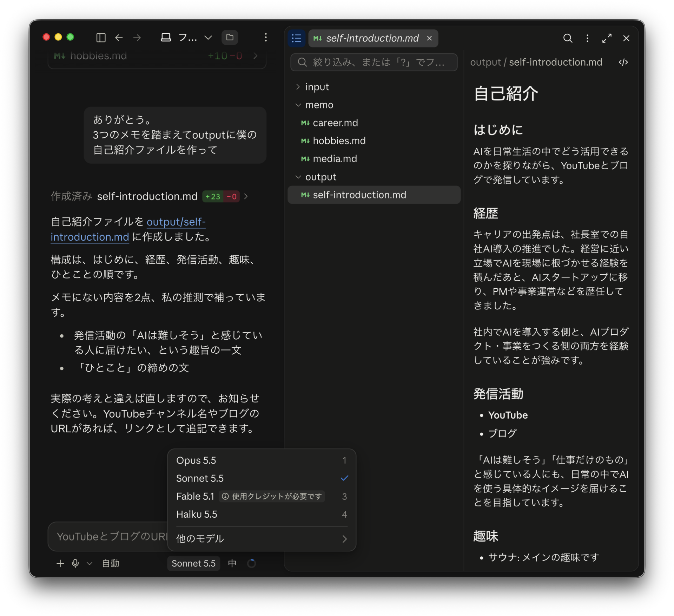Go forward with the right arrow

(x=137, y=38)
